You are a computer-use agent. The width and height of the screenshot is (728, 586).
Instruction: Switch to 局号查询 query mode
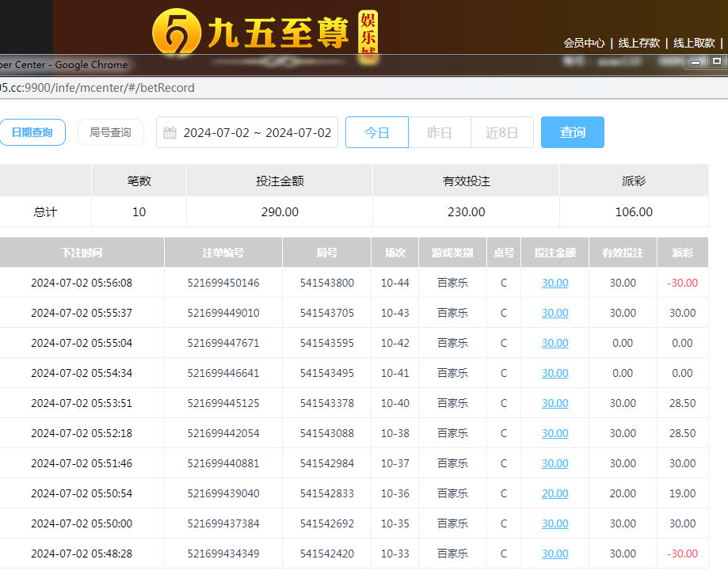111,132
